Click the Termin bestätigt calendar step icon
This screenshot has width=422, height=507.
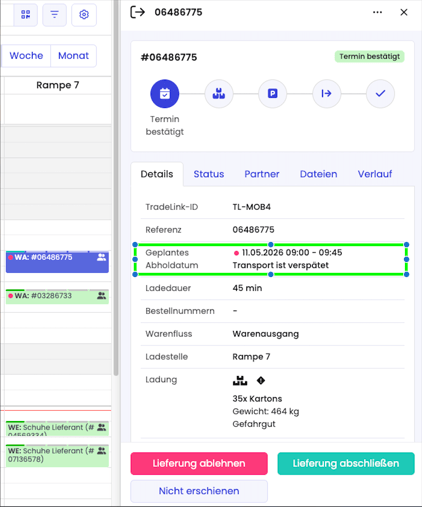[165, 94]
